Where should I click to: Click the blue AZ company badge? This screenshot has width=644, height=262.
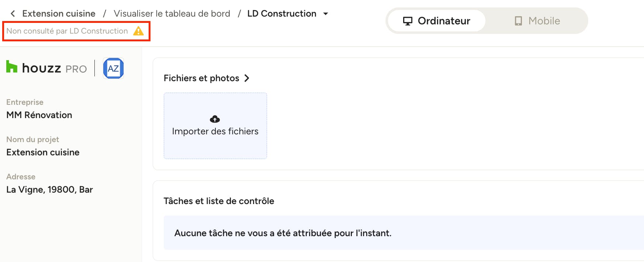pos(113,68)
